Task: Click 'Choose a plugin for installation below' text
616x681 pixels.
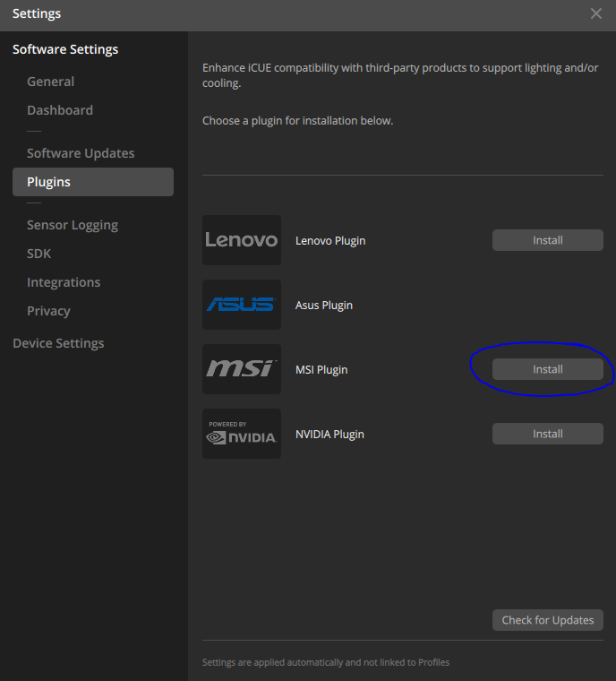Action: 298,121
